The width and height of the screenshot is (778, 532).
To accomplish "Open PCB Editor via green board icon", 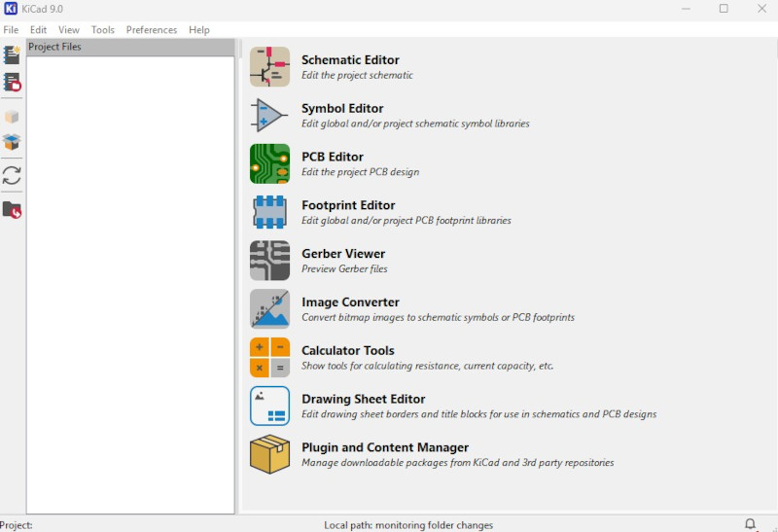I will [x=269, y=163].
